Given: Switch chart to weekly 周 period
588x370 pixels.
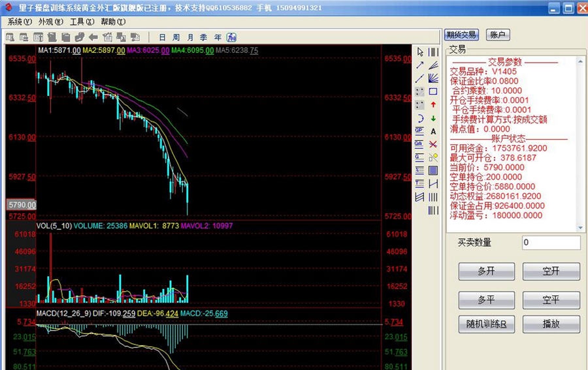Looking at the screenshot, I should point(176,37).
